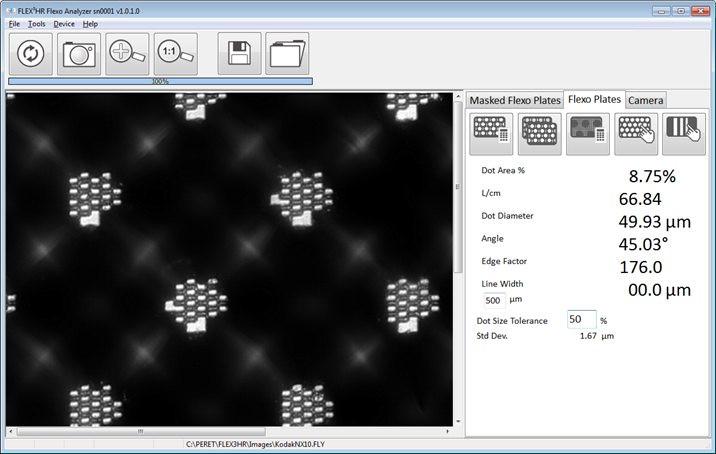Switch to the Masked Flexo Plates tab
716x454 pixels.
[515, 100]
